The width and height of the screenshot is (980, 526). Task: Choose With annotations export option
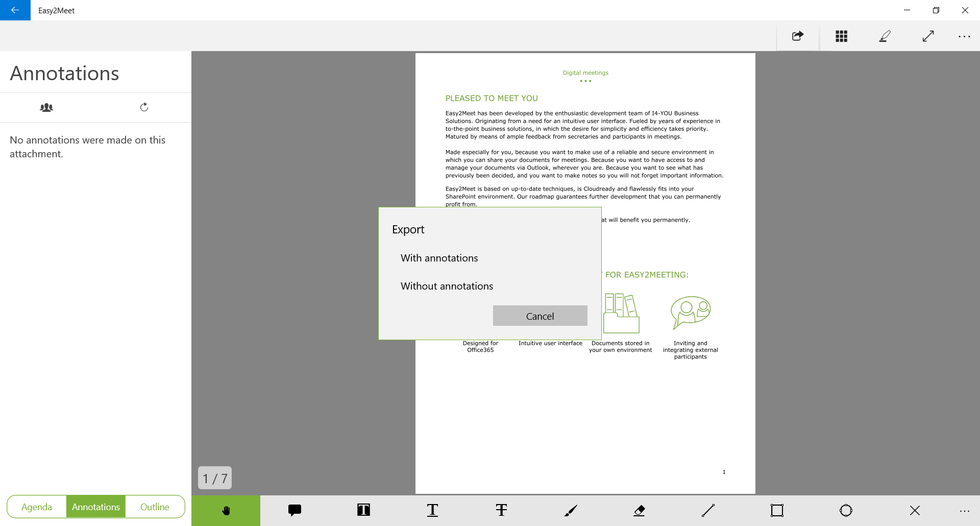pyautogui.click(x=439, y=258)
